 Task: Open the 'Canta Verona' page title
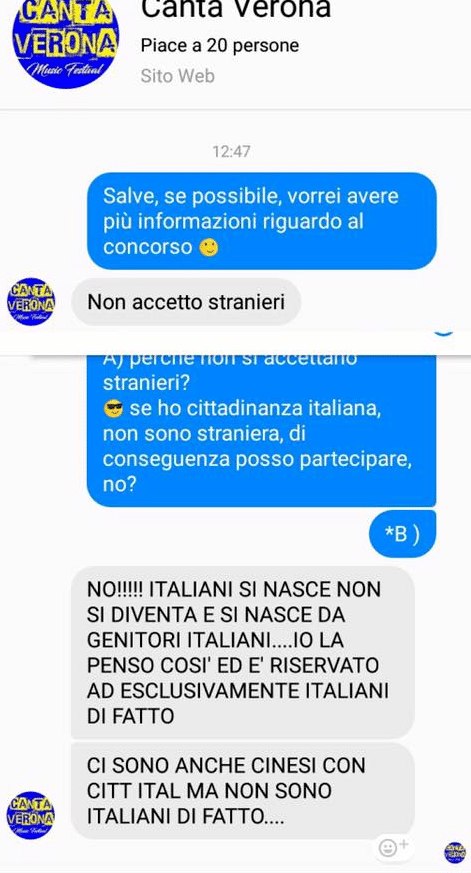[236, 9]
